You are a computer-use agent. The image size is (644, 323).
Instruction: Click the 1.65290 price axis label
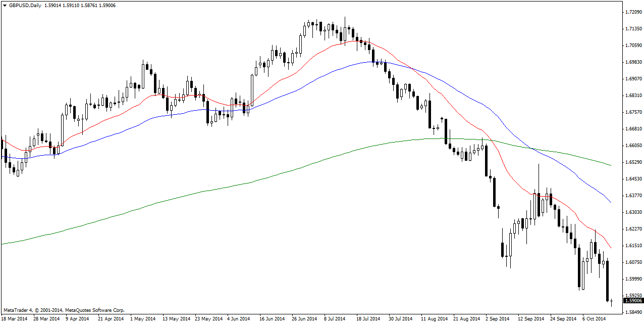pos(633,162)
